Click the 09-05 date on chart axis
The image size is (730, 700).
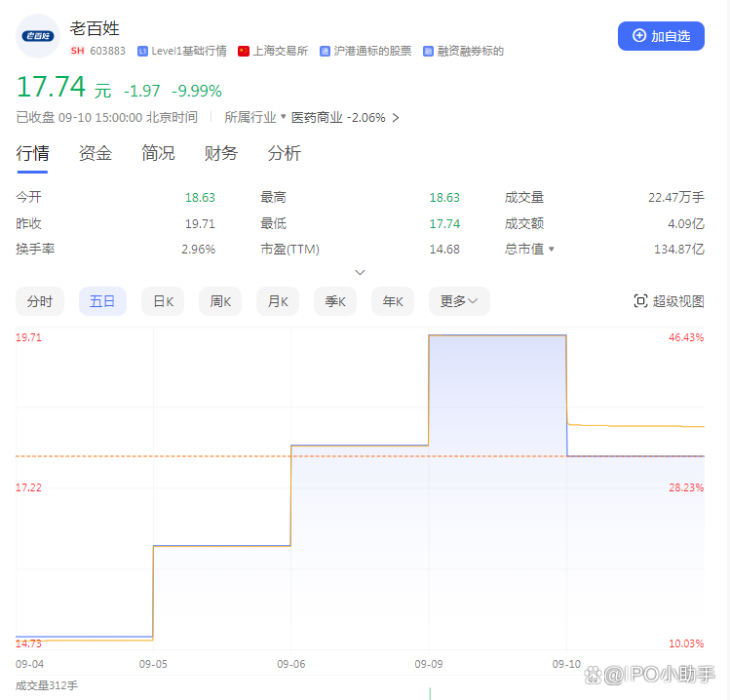(x=153, y=664)
